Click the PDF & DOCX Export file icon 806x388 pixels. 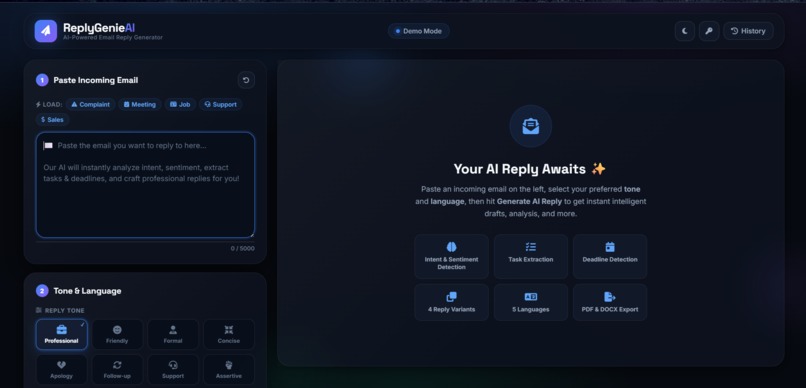[x=610, y=297]
